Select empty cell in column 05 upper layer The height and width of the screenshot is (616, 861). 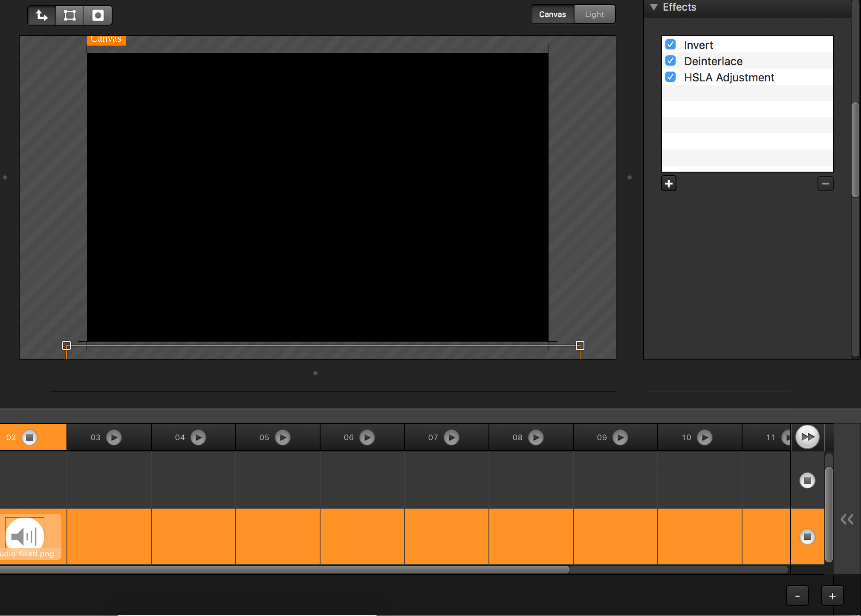pyautogui.click(x=278, y=480)
